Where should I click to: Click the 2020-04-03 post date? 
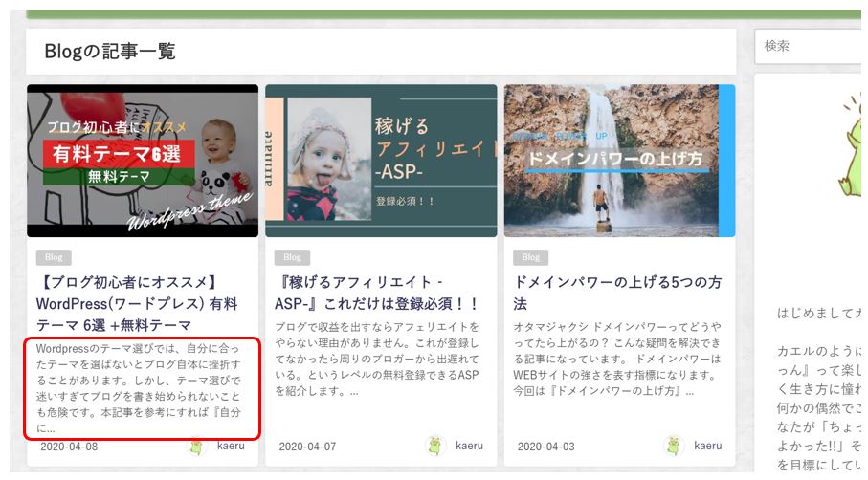click(545, 447)
